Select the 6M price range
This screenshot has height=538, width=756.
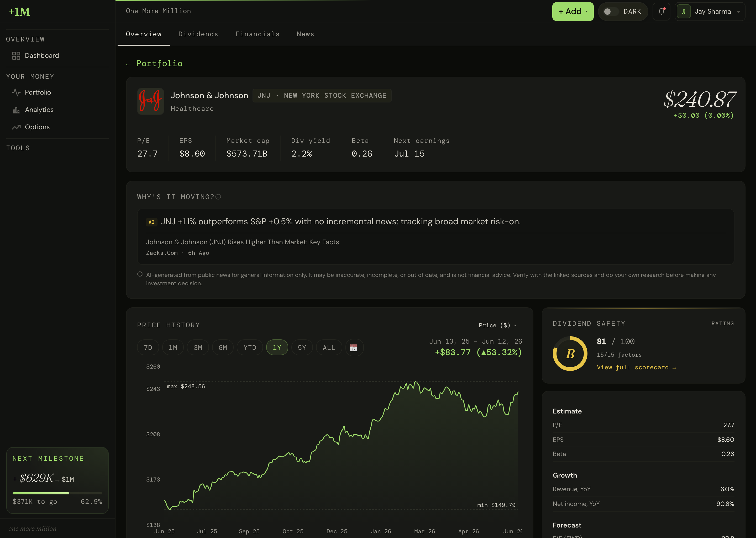[x=223, y=348]
